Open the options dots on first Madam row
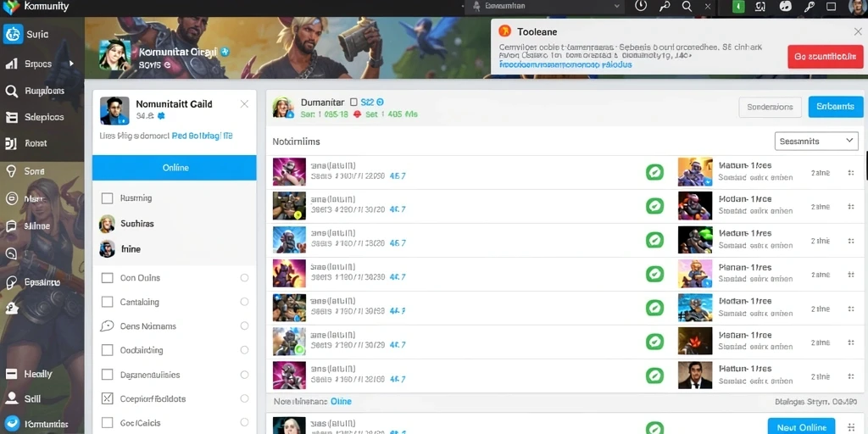 coord(851,173)
